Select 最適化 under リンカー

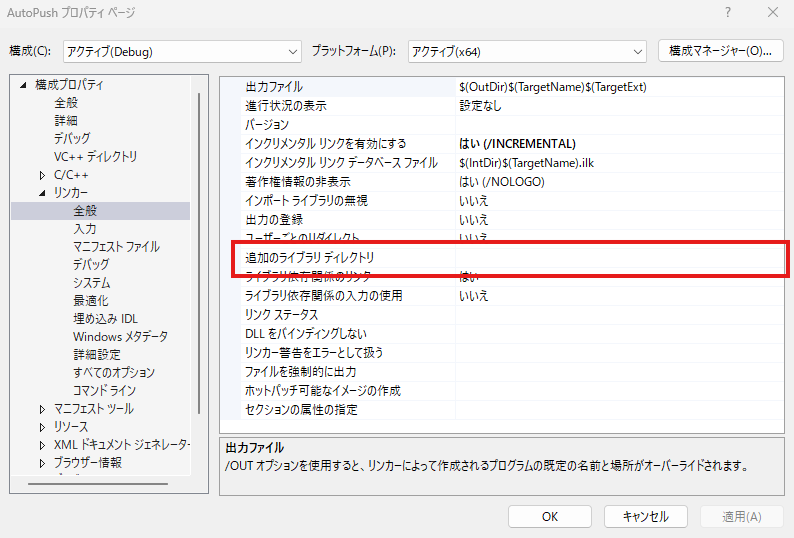click(91, 300)
